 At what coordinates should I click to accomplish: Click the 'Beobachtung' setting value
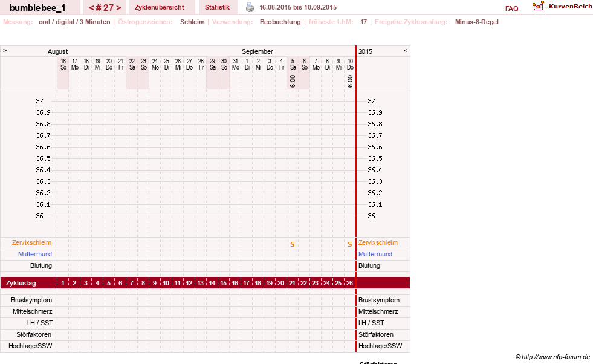click(280, 22)
